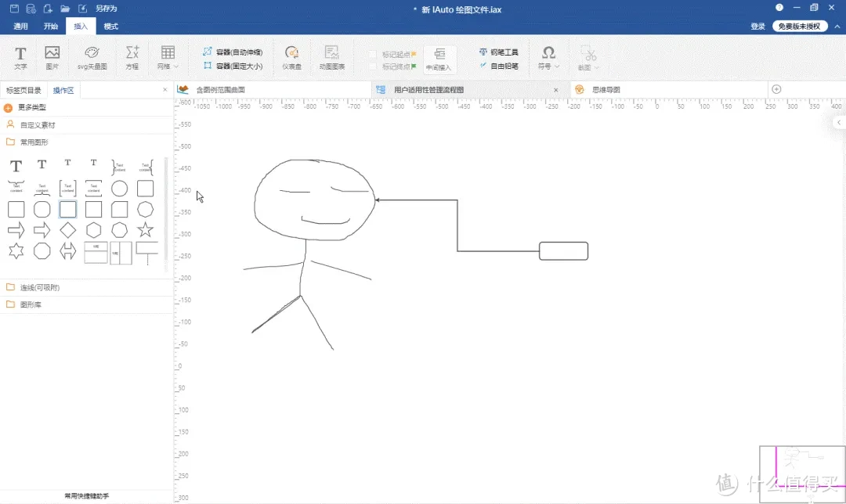Select the 自由铅笔 pencil tool
The width and height of the screenshot is (846, 504).
[498, 66]
